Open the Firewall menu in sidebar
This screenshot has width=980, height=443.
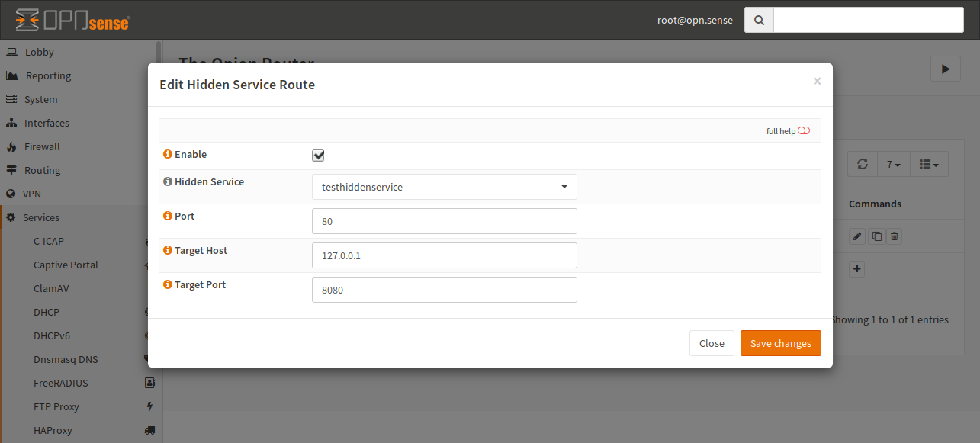pyautogui.click(x=42, y=146)
